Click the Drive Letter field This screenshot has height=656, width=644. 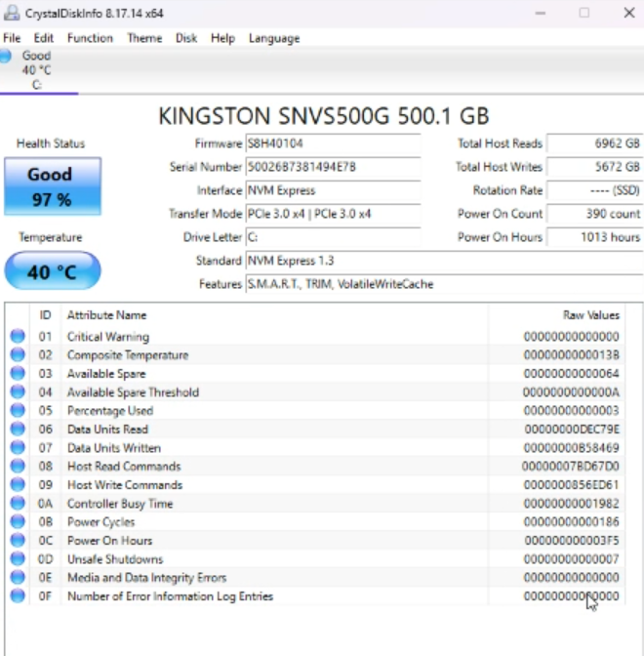334,237
